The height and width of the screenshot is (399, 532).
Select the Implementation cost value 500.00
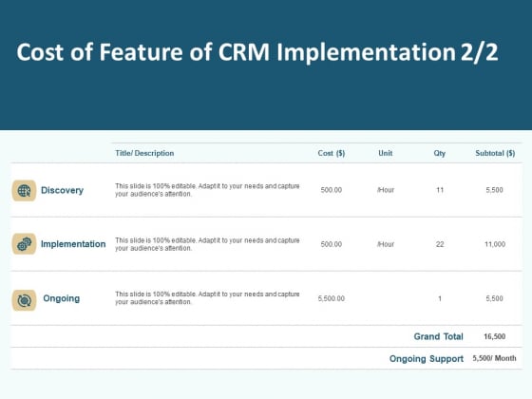(x=332, y=244)
